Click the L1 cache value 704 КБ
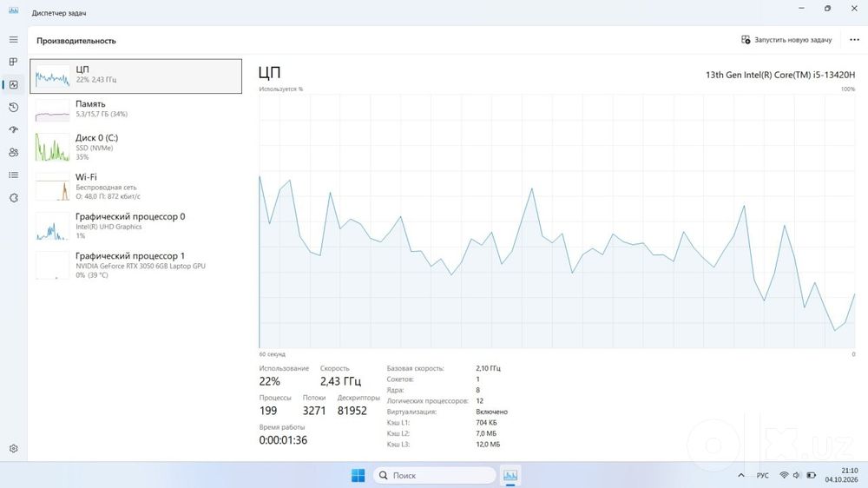The width and height of the screenshot is (868, 488). (x=486, y=423)
